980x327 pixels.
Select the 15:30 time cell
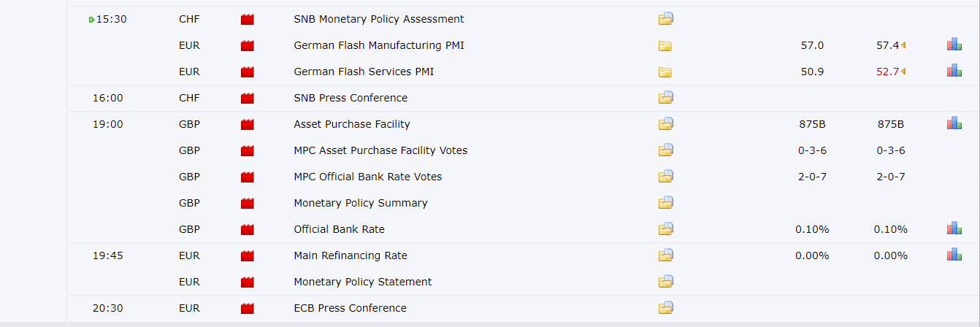(x=111, y=19)
